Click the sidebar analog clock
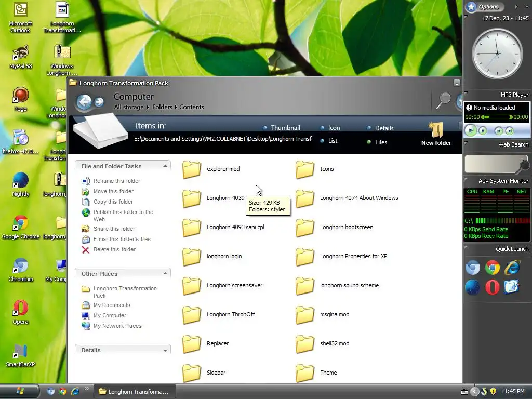 pyautogui.click(x=497, y=54)
